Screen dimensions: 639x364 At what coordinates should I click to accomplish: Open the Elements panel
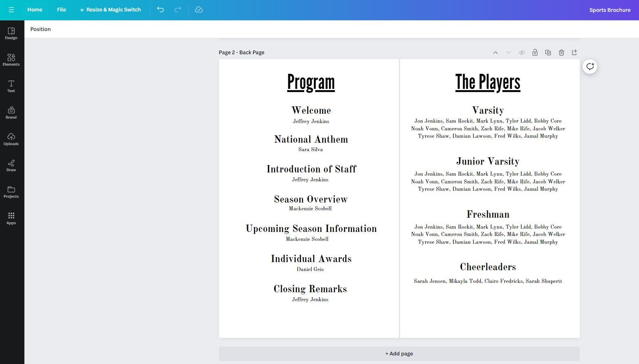click(x=11, y=60)
